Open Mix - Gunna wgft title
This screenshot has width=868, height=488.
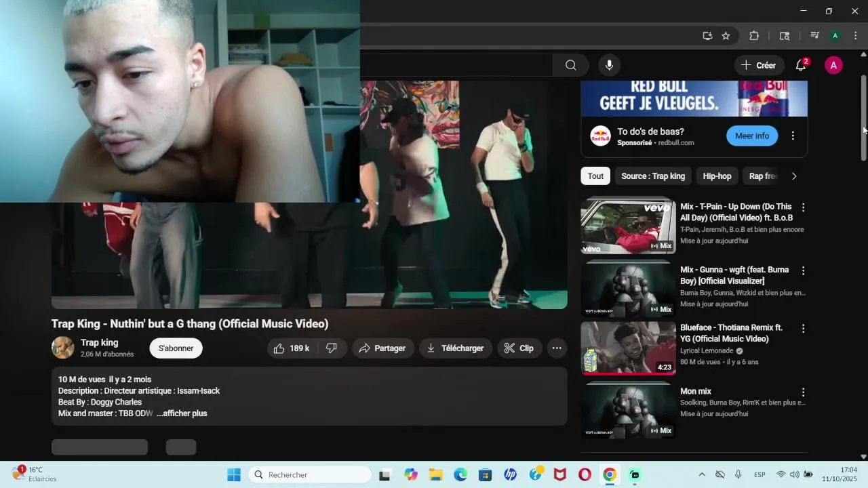[x=735, y=275]
